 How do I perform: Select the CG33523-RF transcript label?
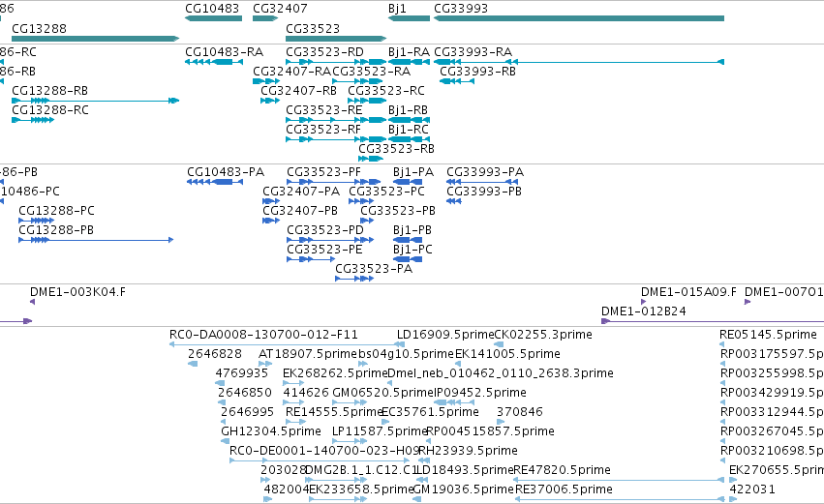click(323, 130)
